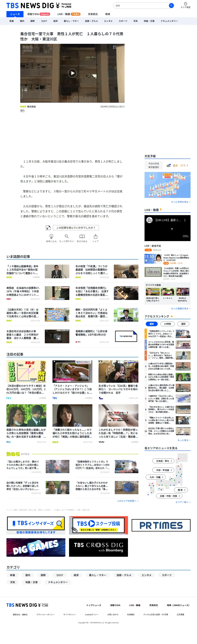Image resolution: width=197 pixels, height=644 pixels.
Task: Open エリア一覧へ link
Action: tap(183, 502)
